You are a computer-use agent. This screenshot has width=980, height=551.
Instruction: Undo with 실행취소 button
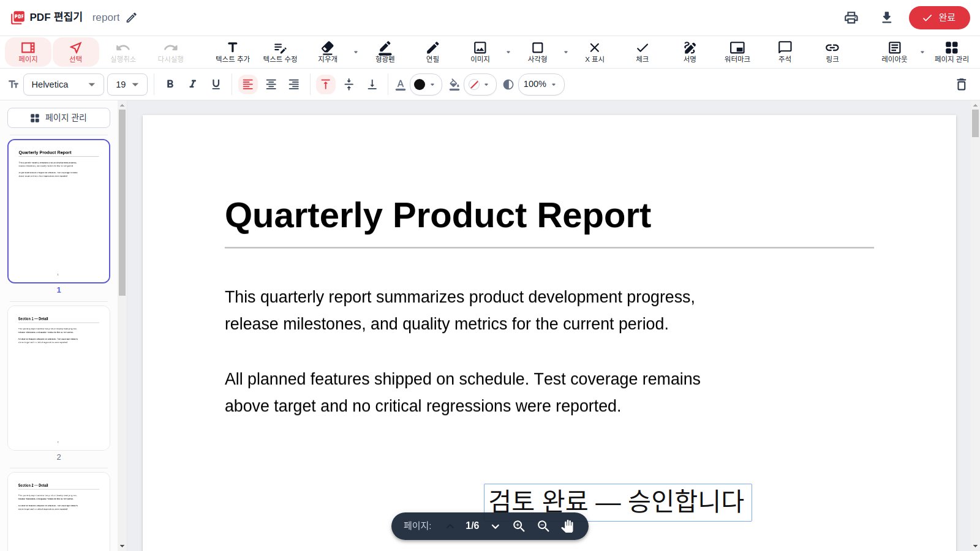point(123,52)
